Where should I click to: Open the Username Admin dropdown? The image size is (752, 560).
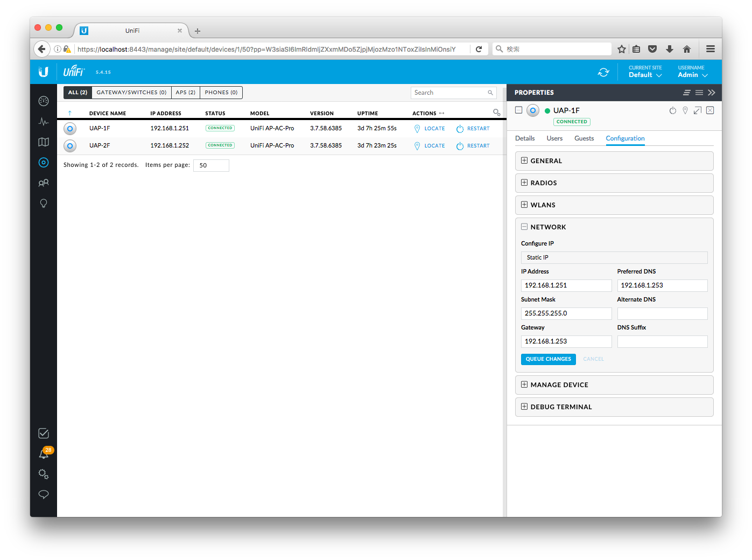click(692, 72)
